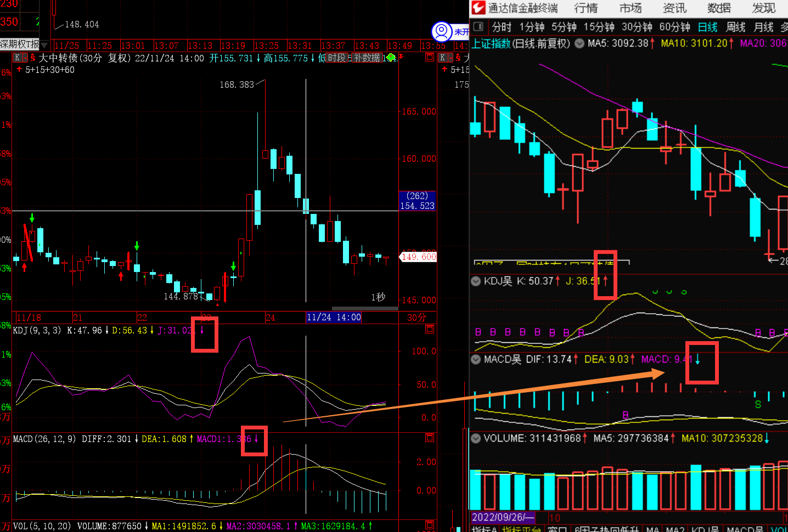Viewport: 788px width, 532px height.
Task: Click the 144.878 low price label
Action: (181, 296)
